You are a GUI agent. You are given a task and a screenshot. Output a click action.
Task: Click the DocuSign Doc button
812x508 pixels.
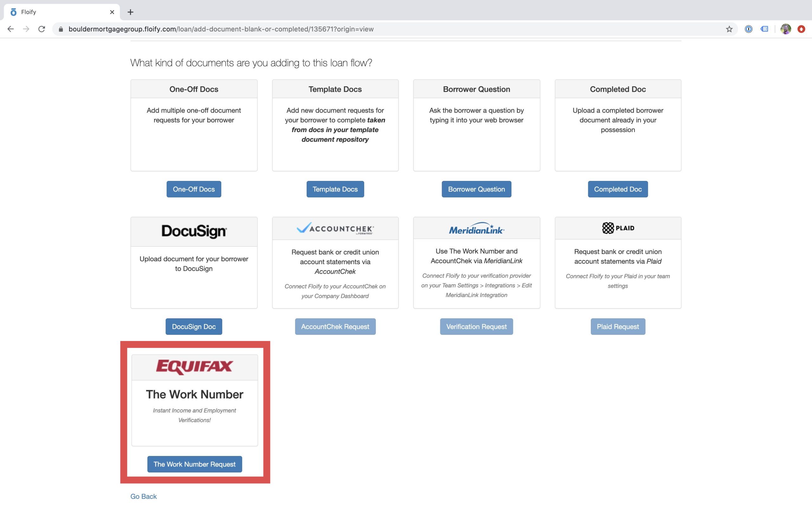pyautogui.click(x=193, y=327)
